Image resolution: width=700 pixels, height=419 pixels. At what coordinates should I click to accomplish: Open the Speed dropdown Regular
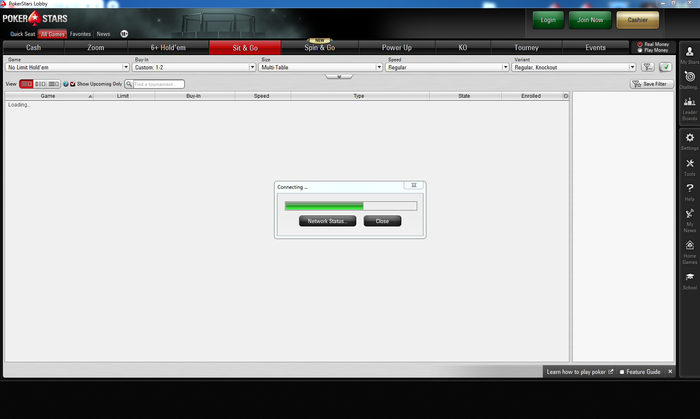pos(447,67)
